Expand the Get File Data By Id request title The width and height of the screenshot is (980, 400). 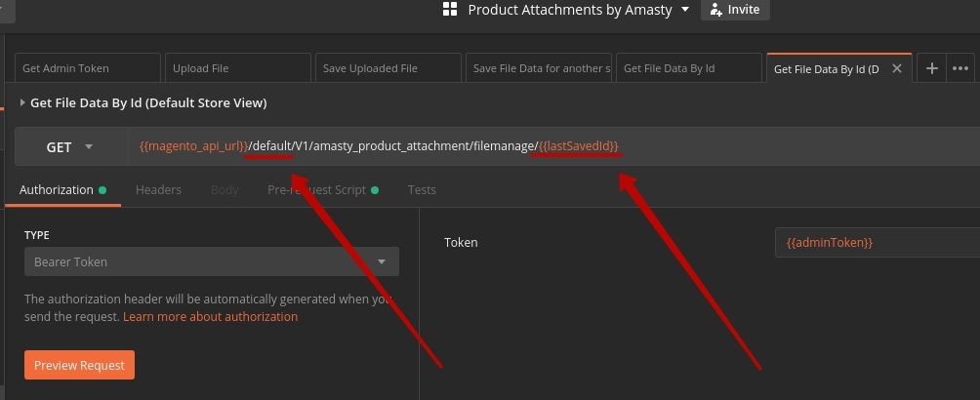coord(22,102)
